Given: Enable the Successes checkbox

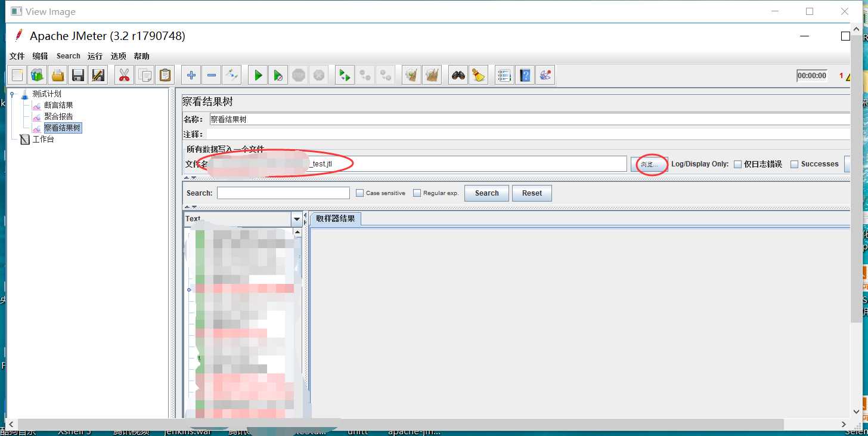Looking at the screenshot, I should [x=794, y=164].
